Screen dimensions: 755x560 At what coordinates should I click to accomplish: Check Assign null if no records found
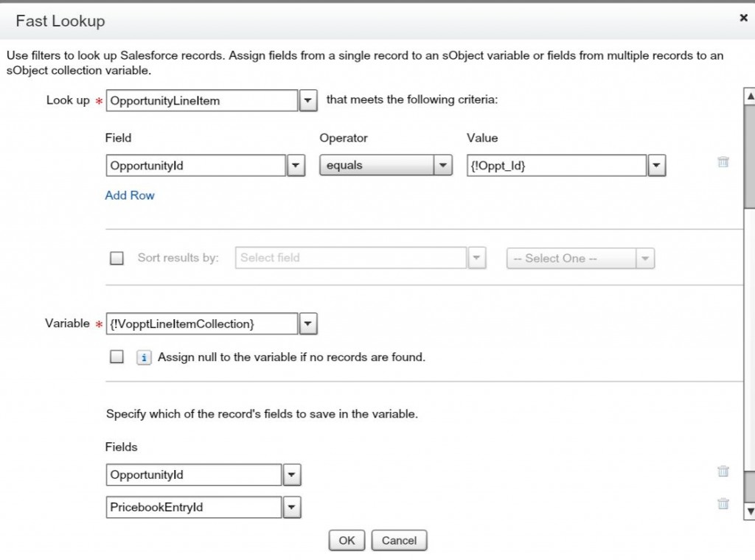[x=116, y=357]
